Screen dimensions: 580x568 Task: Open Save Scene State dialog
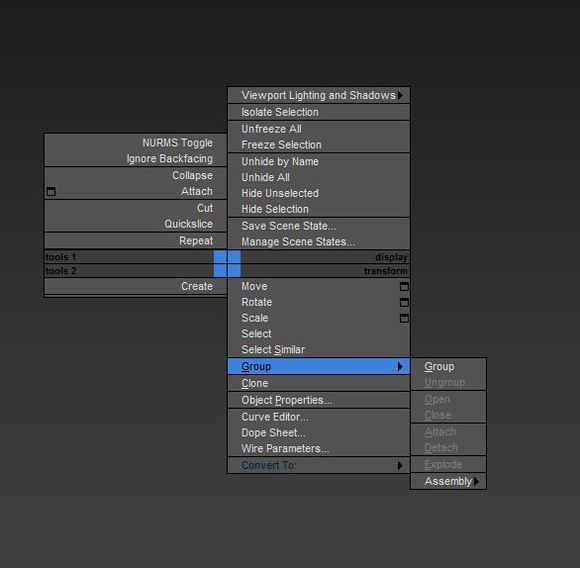(x=319, y=226)
